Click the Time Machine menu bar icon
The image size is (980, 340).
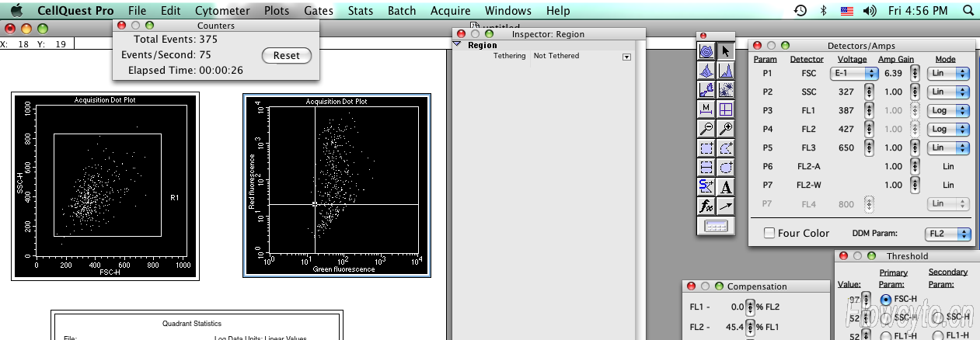800,11
